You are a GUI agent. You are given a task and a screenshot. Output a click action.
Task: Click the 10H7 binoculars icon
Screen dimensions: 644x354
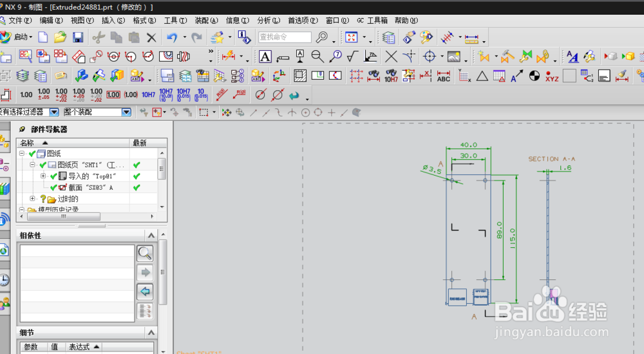(391, 76)
